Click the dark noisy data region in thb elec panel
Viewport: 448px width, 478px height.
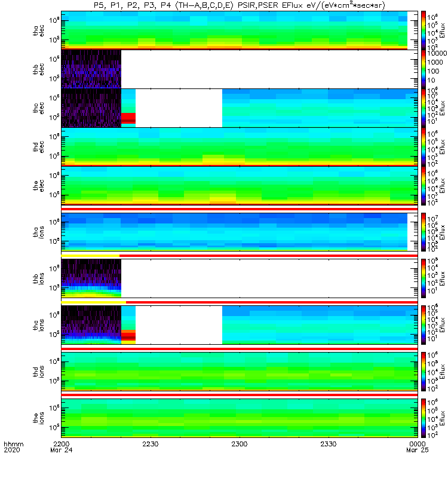[x=91, y=69]
